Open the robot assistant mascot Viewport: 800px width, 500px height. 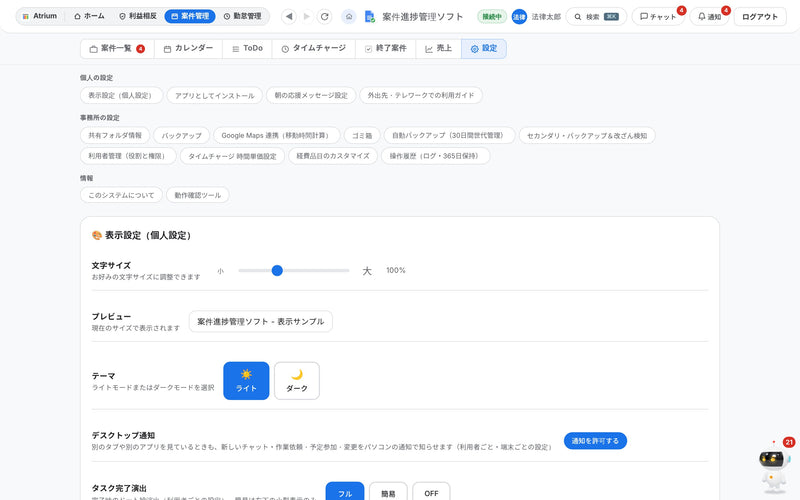click(774, 468)
